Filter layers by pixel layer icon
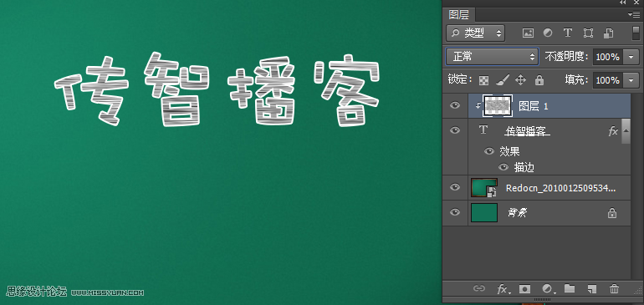 (528, 33)
